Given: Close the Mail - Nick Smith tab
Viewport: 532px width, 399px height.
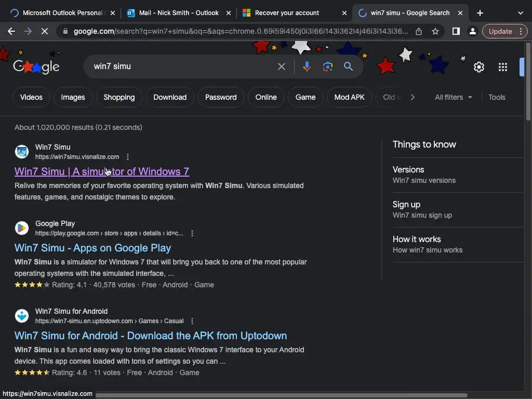Looking at the screenshot, I should pos(229,13).
